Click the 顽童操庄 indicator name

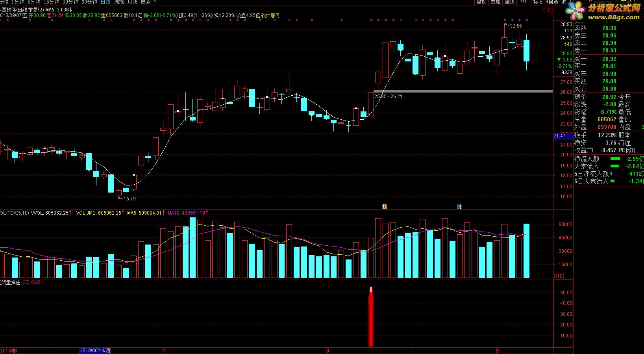pos(10,282)
